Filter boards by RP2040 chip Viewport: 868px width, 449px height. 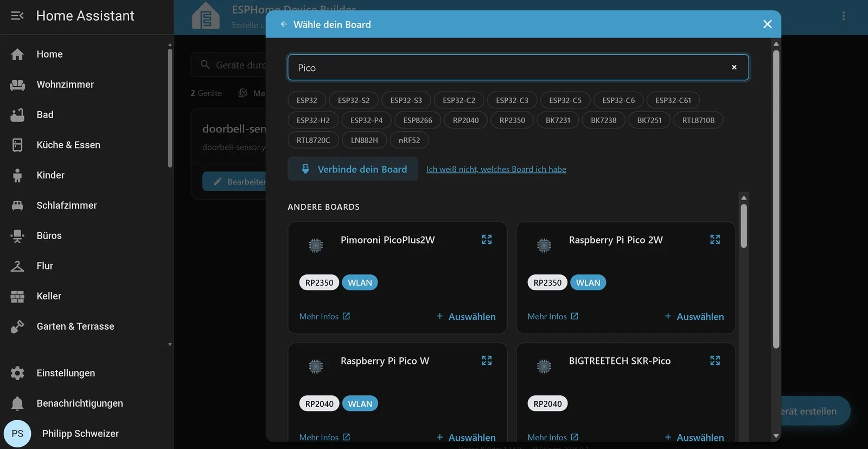[x=466, y=120]
